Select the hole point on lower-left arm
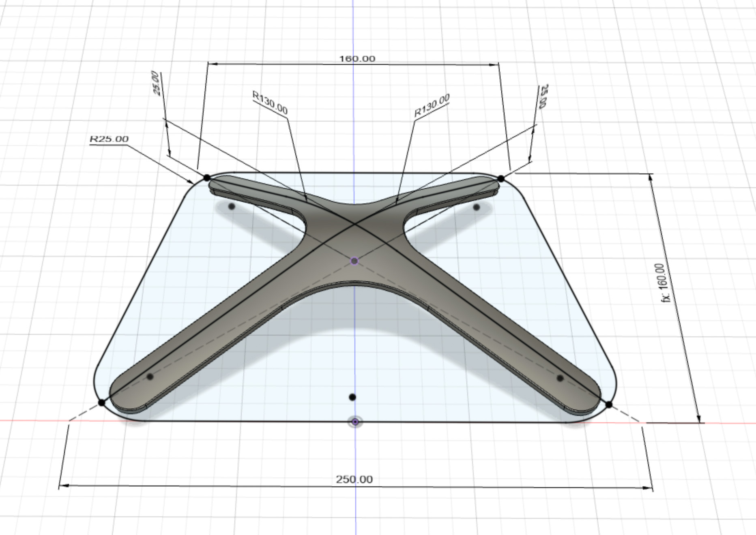 150,377
